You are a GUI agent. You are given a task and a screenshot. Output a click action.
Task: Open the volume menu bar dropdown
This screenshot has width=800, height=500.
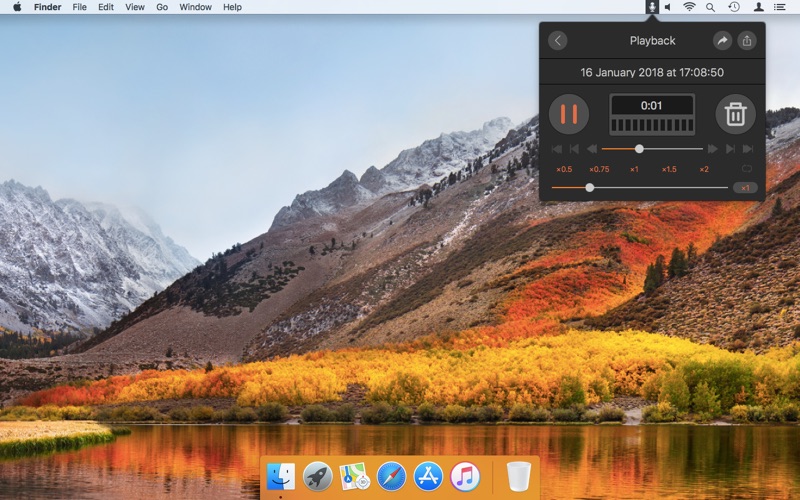668,7
